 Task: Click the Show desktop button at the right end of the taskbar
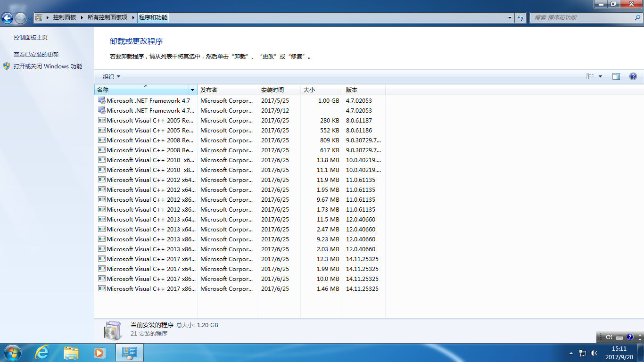coord(641,353)
